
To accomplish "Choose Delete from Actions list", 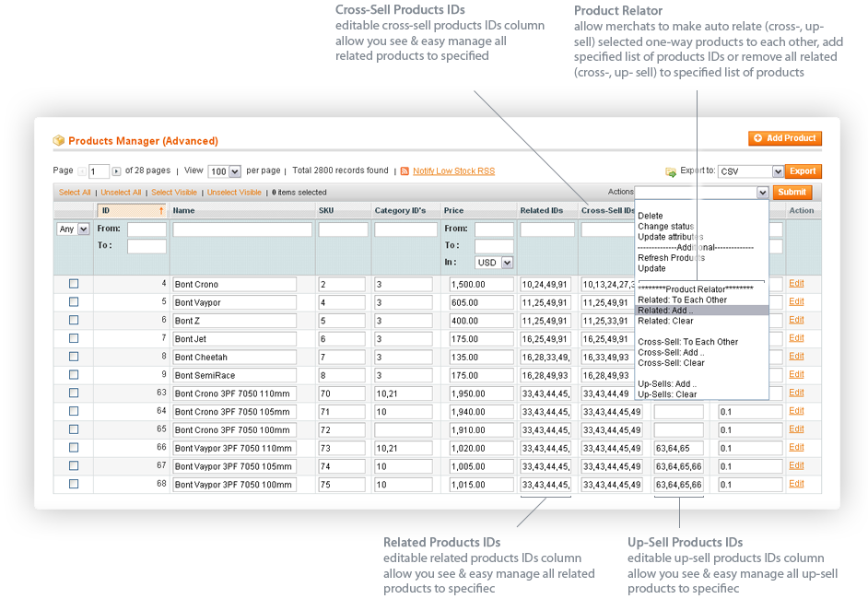I will 650,216.
